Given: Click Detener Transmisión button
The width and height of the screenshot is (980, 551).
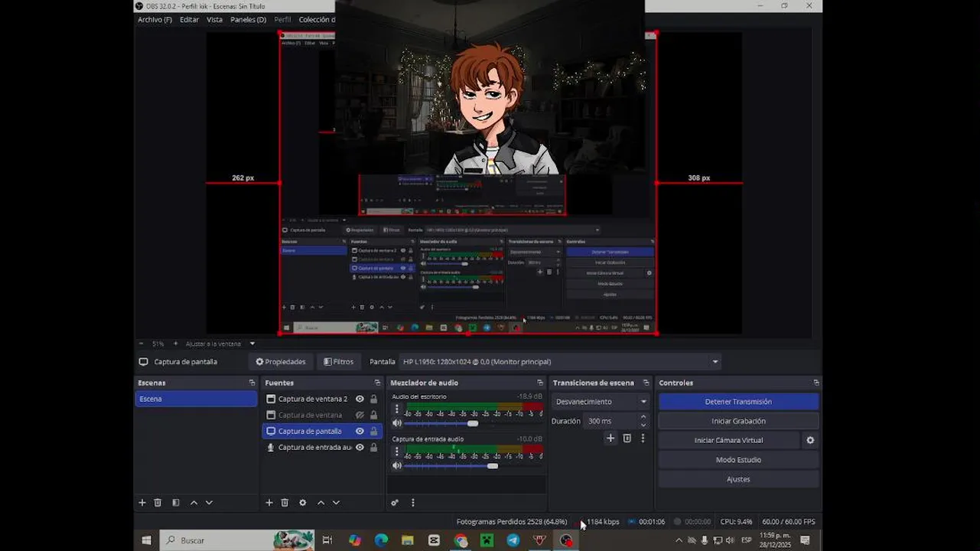Looking at the screenshot, I should click(x=738, y=401).
